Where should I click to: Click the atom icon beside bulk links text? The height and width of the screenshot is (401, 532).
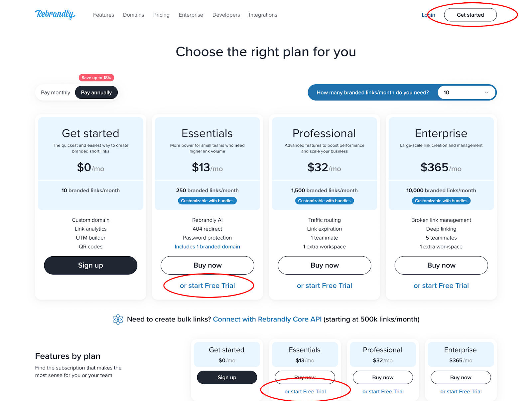118,319
